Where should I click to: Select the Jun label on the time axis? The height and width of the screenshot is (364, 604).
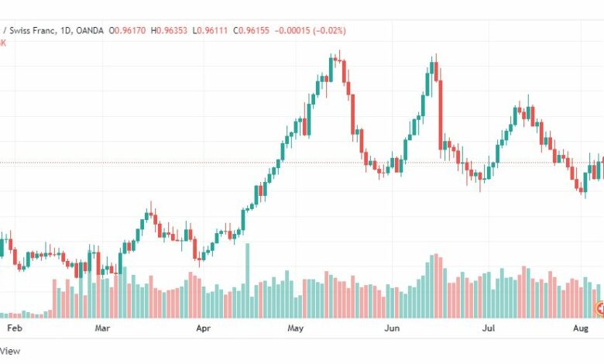click(392, 328)
